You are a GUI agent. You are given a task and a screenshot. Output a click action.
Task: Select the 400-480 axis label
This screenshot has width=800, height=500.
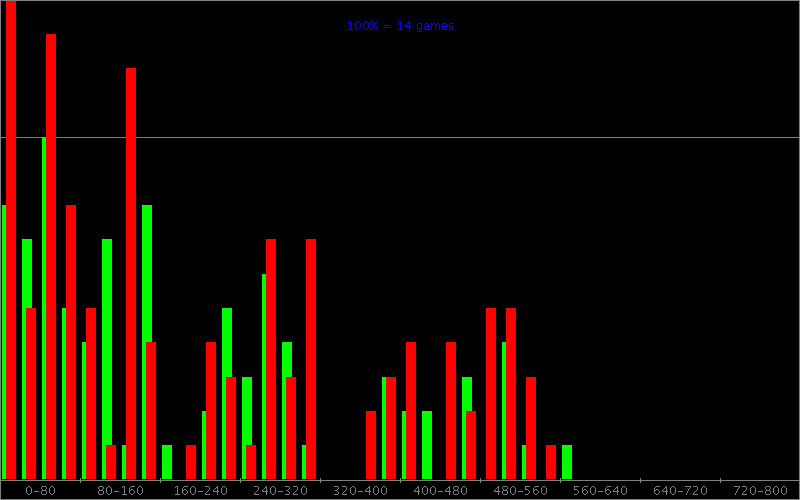[x=440, y=491]
